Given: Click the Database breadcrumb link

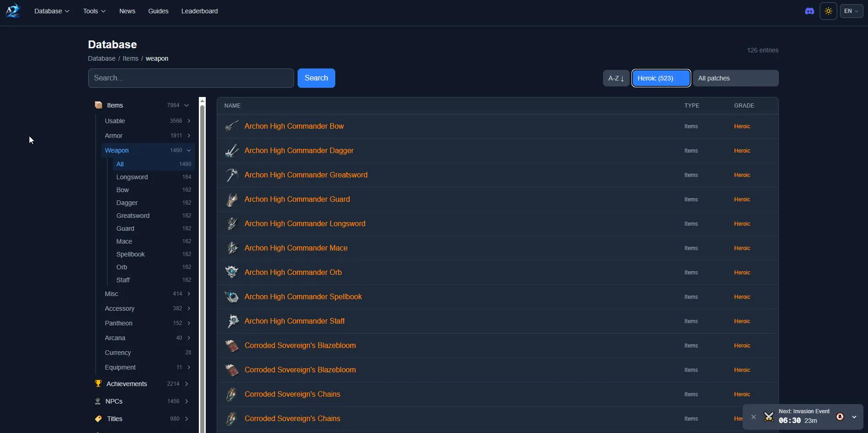Looking at the screenshot, I should click(x=101, y=58).
